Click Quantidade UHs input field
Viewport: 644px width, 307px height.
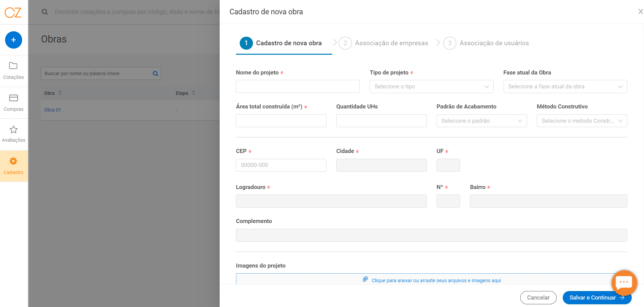pos(382,121)
